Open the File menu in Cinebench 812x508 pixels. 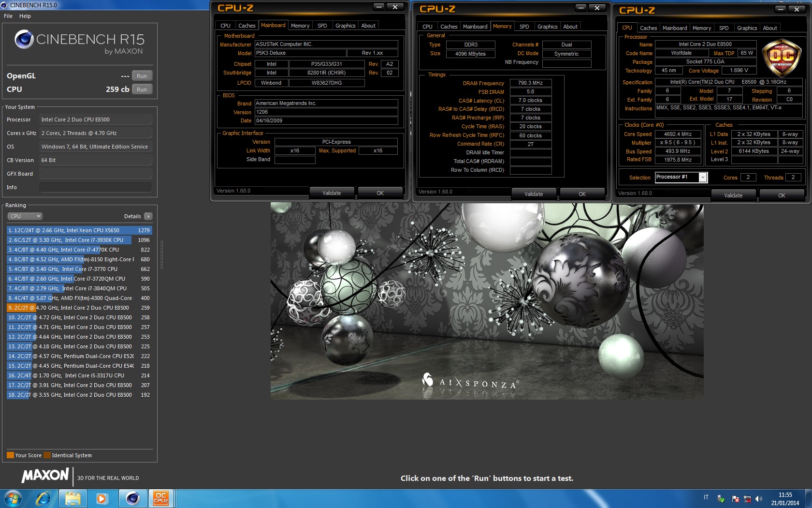coord(8,16)
